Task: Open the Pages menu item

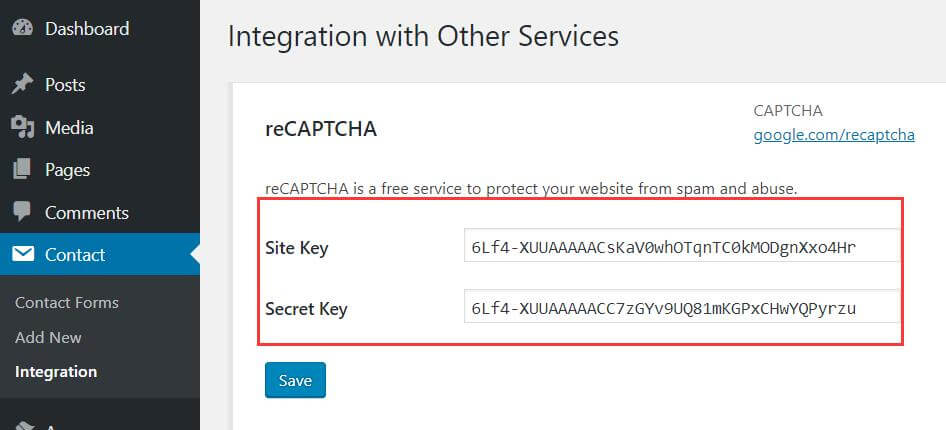Action: [x=67, y=170]
